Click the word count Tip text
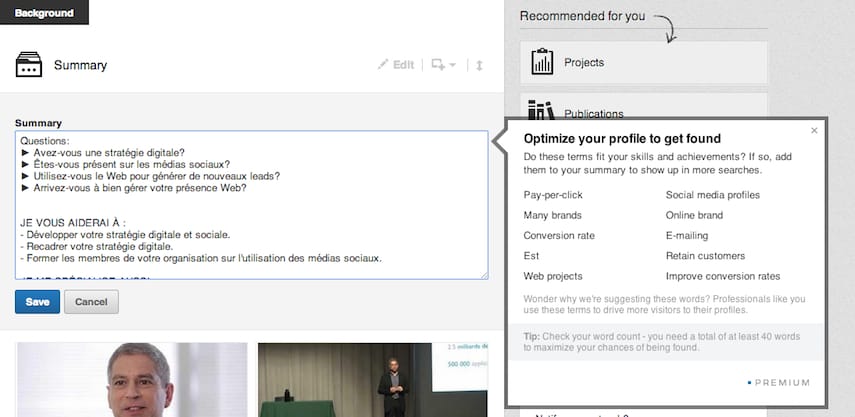The height and width of the screenshot is (417, 855). click(661, 342)
